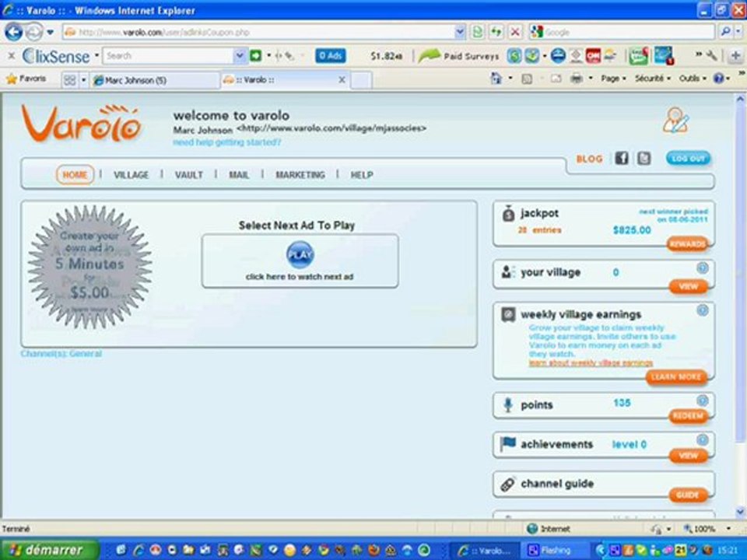Open learn about weekly village earnings link
This screenshot has width=747, height=560.
pos(591,363)
